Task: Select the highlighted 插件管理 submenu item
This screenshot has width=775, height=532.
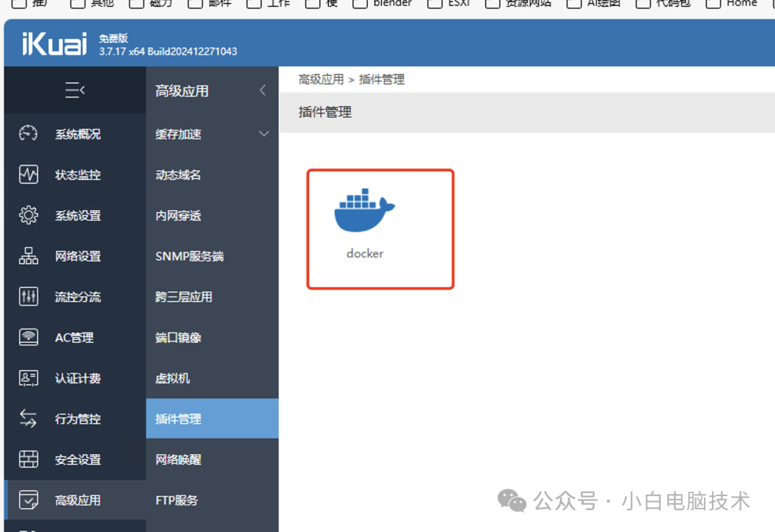Action: [212, 419]
